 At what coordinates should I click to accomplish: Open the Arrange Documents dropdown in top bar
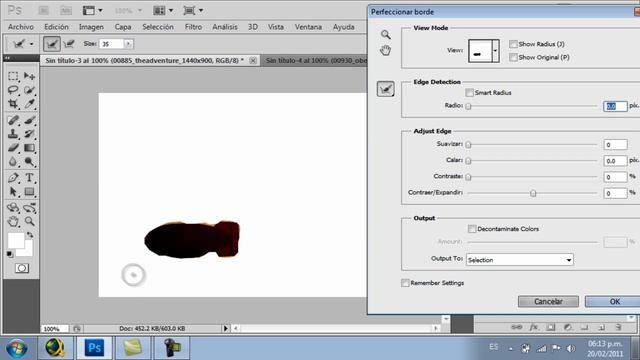point(163,11)
